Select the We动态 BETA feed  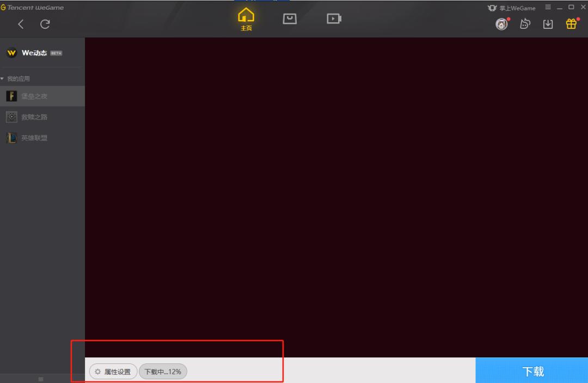[x=36, y=53]
